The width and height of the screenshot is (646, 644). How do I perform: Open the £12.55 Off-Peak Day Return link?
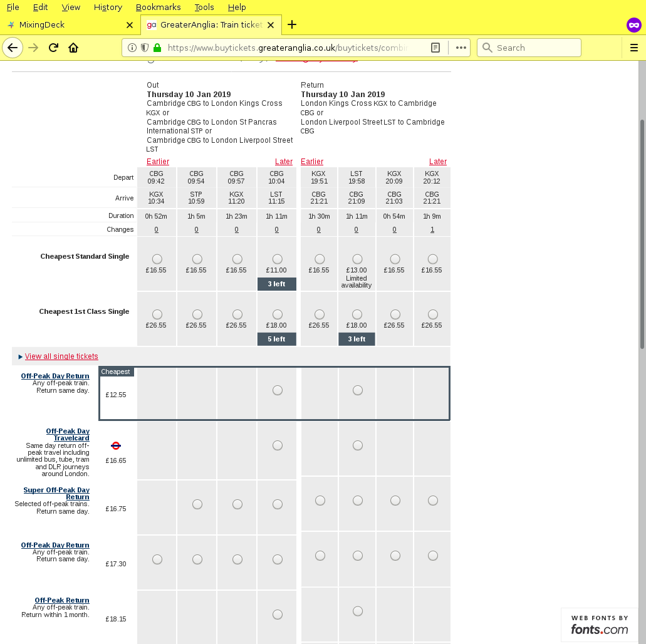(55, 376)
